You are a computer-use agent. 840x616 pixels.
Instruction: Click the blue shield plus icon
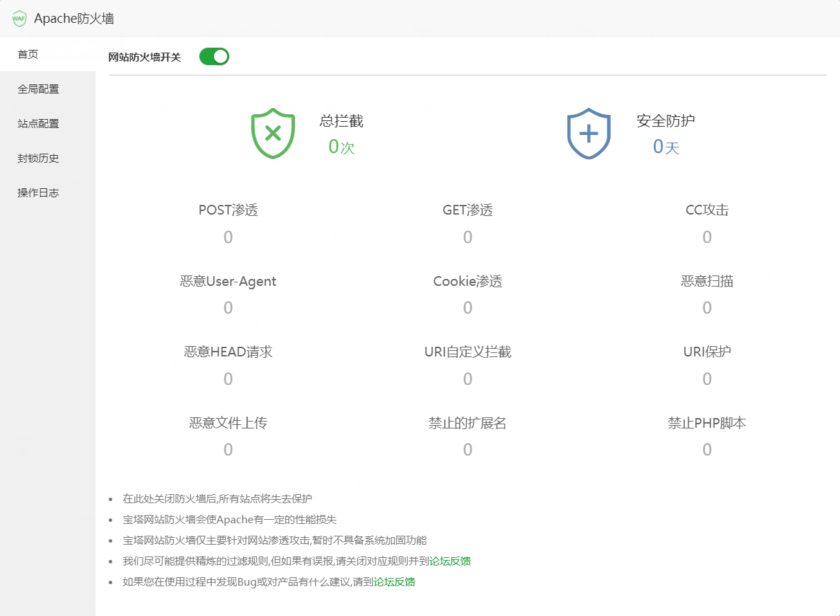[589, 133]
